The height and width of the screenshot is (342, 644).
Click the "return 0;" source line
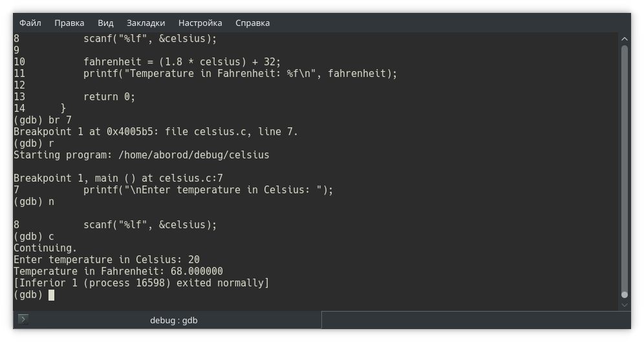point(109,97)
